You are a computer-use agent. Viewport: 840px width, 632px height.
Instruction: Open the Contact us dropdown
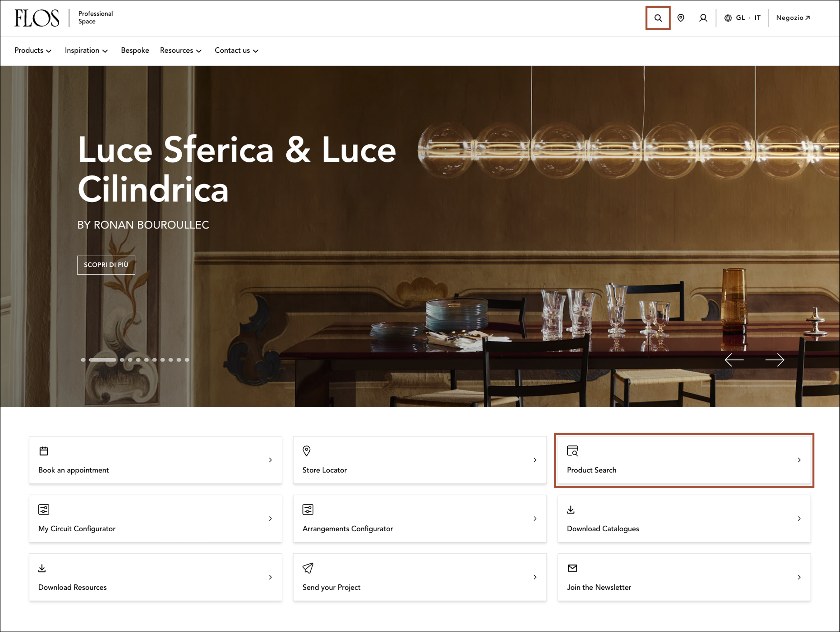[x=236, y=50]
